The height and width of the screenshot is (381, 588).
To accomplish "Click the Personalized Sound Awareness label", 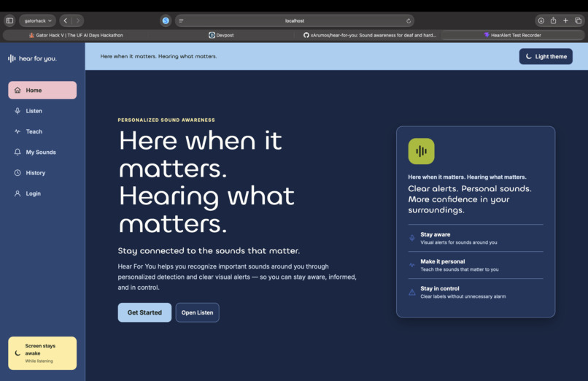I will click(x=166, y=120).
